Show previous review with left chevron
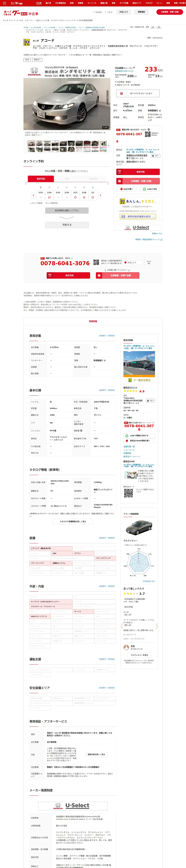Screen dimensions: 186x868 [x=122, y=626]
